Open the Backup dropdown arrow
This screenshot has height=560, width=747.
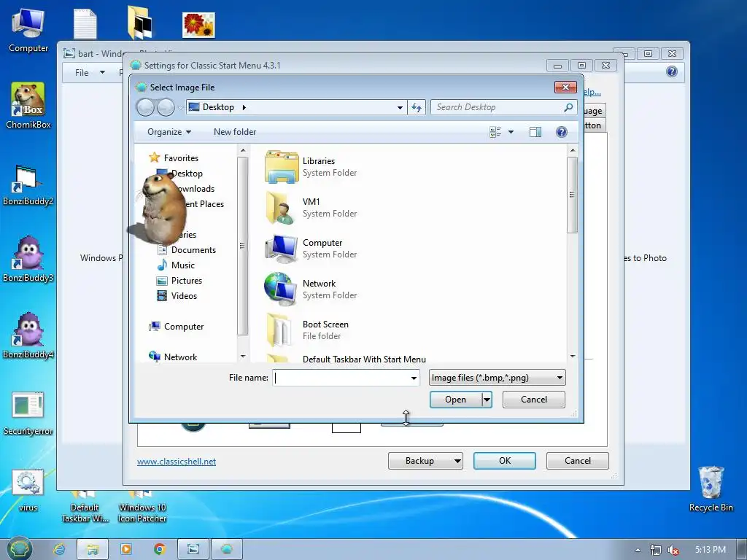pos(457,461)
